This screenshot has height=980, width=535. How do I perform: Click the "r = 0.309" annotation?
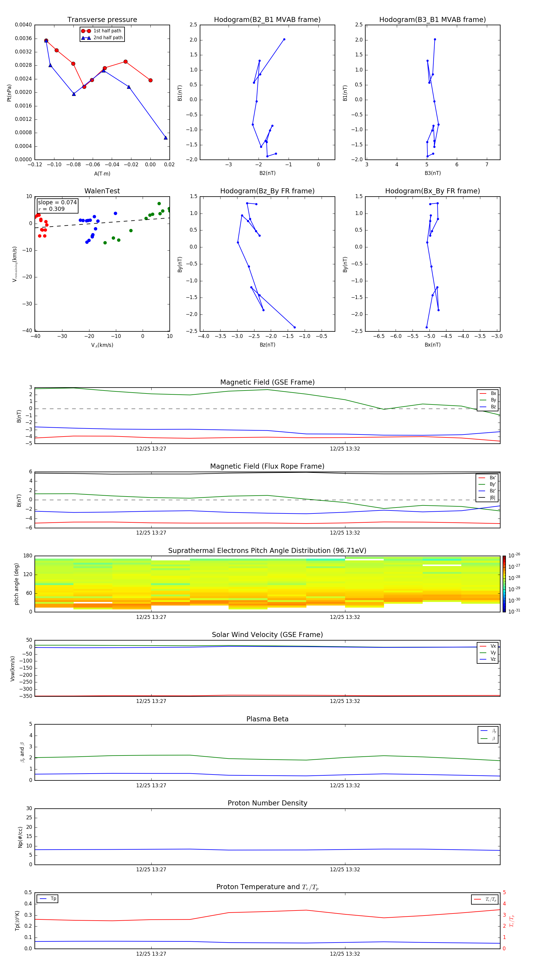click(51, 209)
